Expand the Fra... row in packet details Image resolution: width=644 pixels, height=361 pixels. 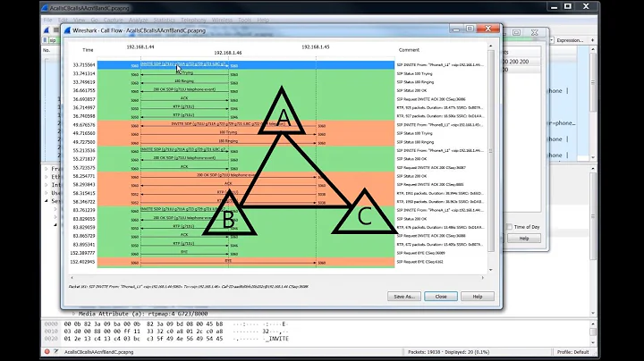47,169
